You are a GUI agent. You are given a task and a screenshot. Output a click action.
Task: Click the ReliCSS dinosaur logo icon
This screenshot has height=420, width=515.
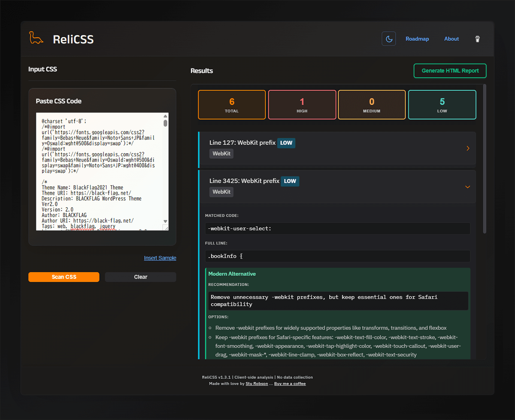(x=36, y=38)
